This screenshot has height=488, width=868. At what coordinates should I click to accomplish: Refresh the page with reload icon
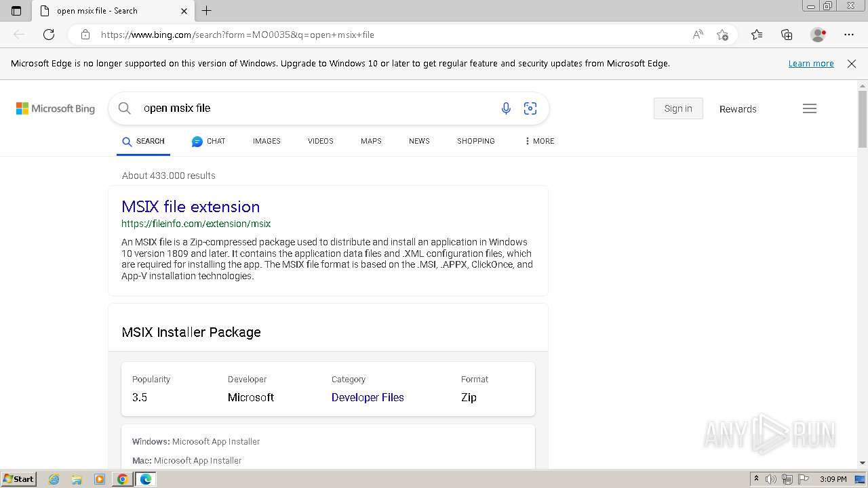tap(49, 35)
